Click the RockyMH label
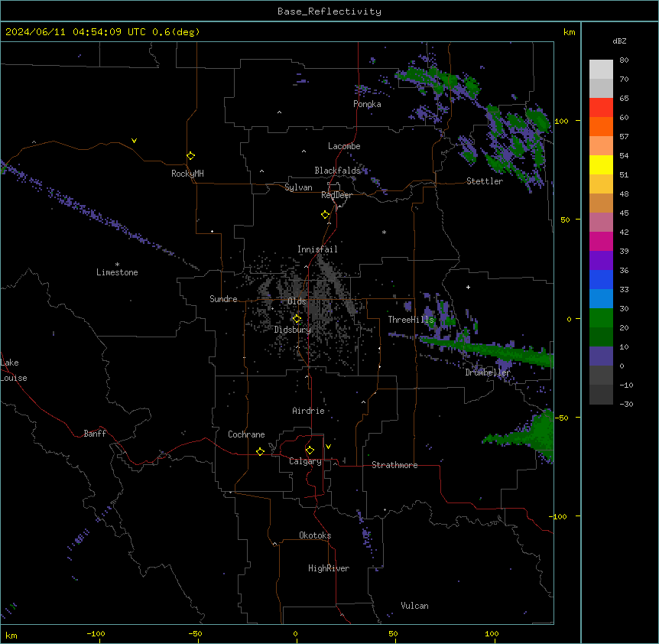The image size is (659, 644). pos(187,173)
